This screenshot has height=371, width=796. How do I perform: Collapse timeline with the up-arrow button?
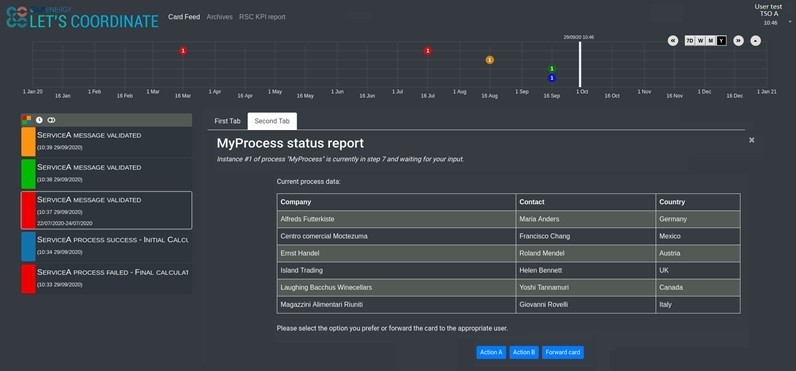coord(755,41)
